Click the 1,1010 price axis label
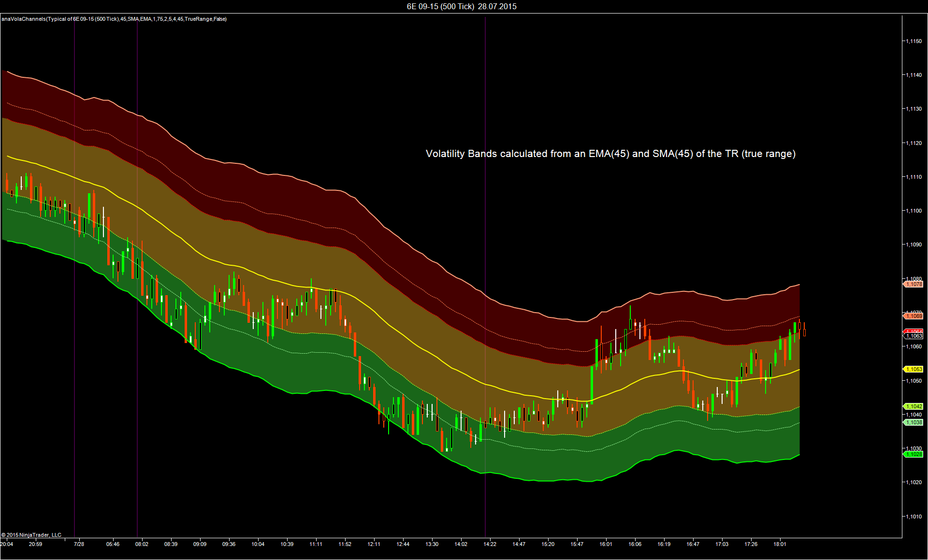928x560 pixels. pyautogui.click(x=913, y=517)
